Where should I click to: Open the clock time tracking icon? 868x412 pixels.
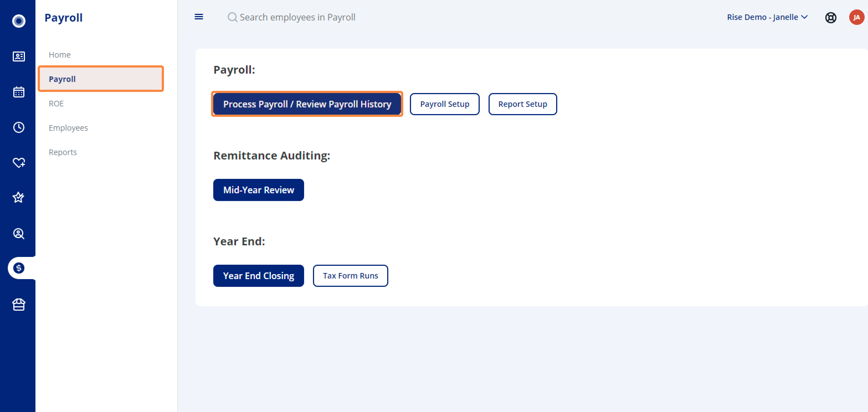click(19, 127)
